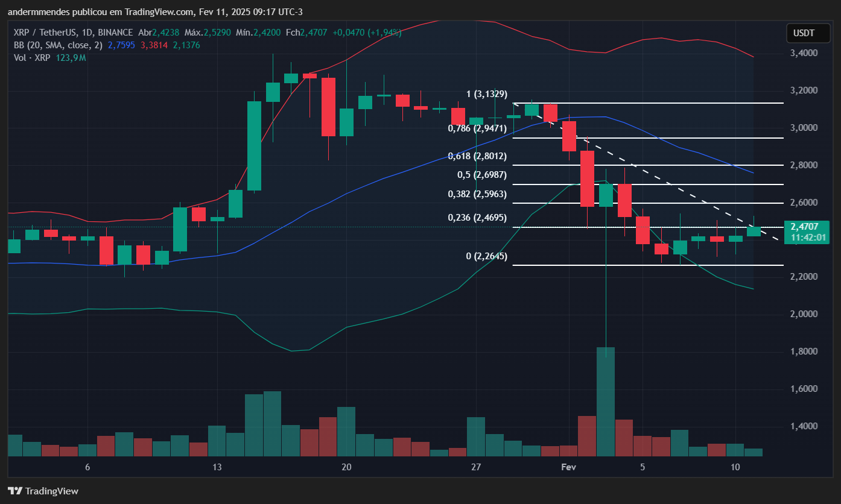Viewport: 841px width, 504px height.
Task: Click the BB lower band value 2,1376
Action: click(x=186, y=45)
